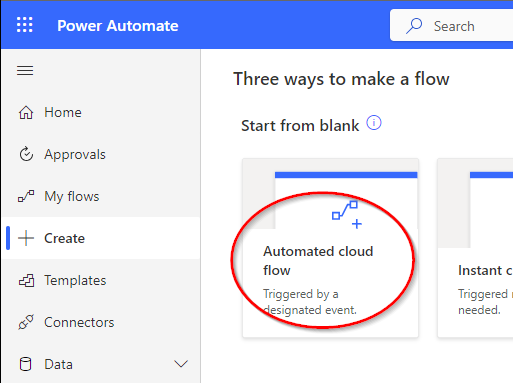Choose the Automated cloud flow card
The width and height of the screenshot is (513, 383).
coord(330,248)
